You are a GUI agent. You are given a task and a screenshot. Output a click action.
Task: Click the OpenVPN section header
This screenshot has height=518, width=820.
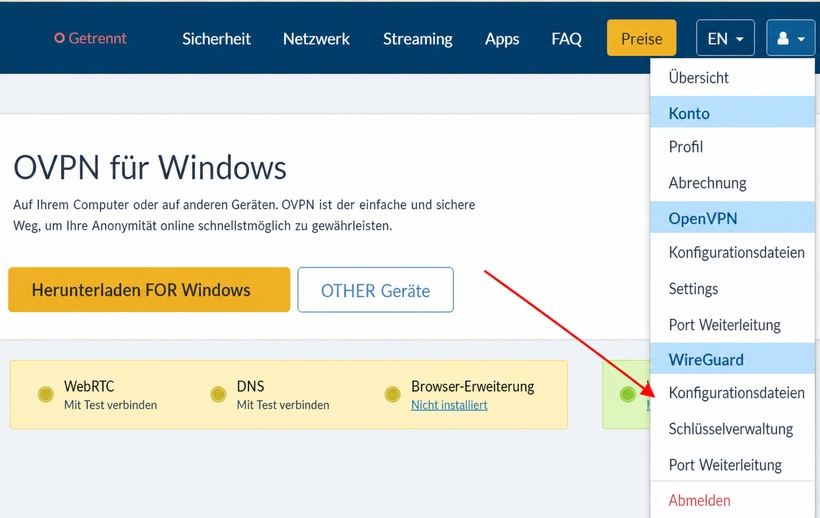coord(732,217)
